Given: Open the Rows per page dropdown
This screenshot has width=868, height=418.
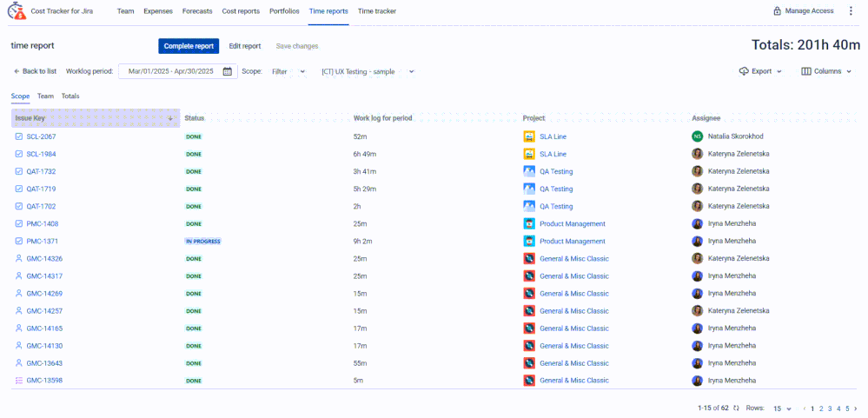Looking at the screenshot, I should [x=782, y=408].
